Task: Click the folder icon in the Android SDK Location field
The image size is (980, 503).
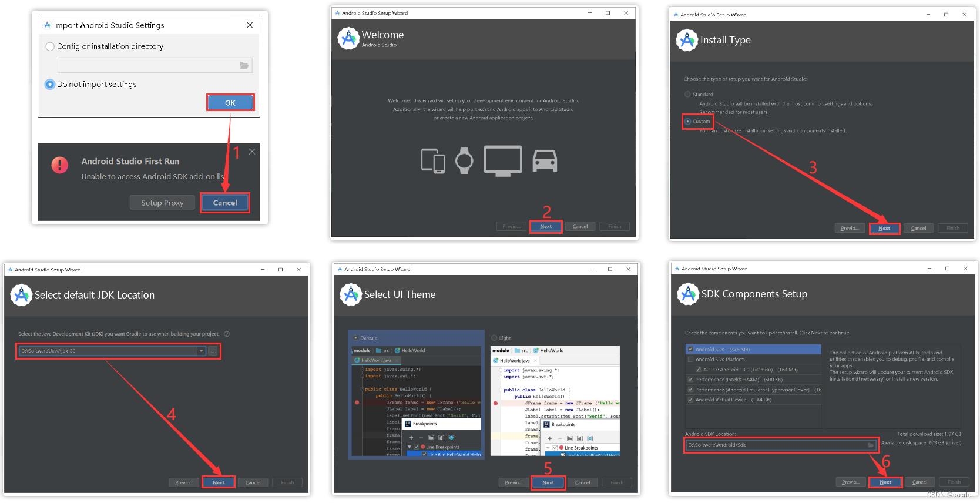Action: click(x=871, y=445)
